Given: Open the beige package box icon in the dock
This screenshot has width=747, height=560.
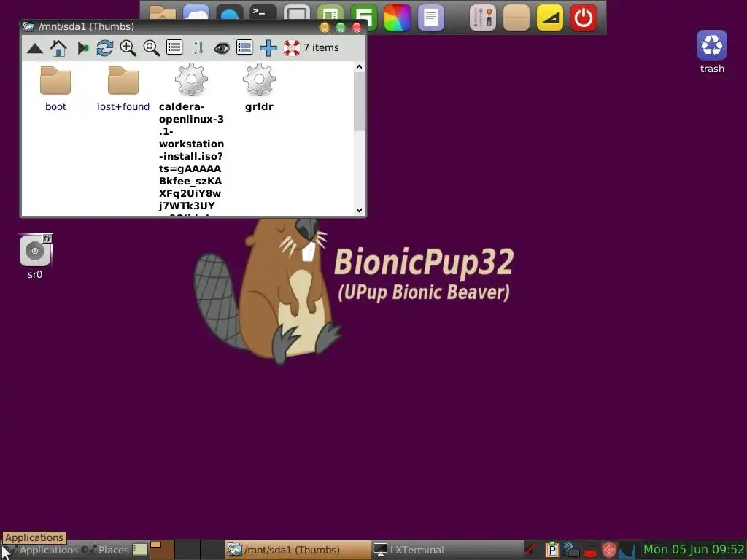Looking at the screenshot, I should click(516, 17).
